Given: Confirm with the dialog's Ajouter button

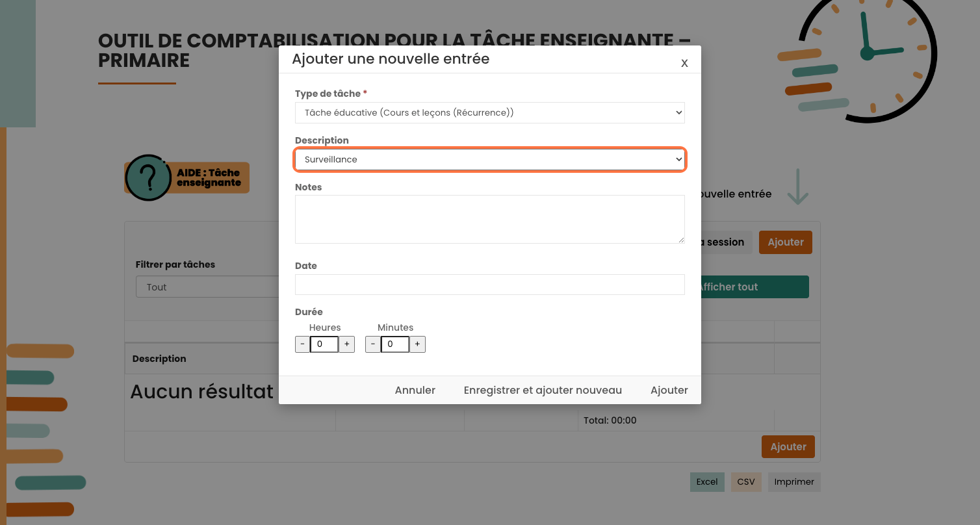Looking at the screenshot, I should click(669, 391).
